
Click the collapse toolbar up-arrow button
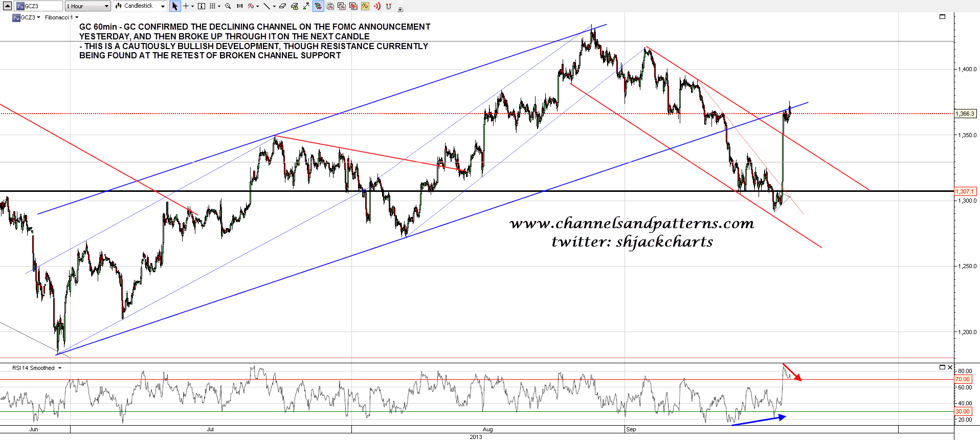(7, 6)
